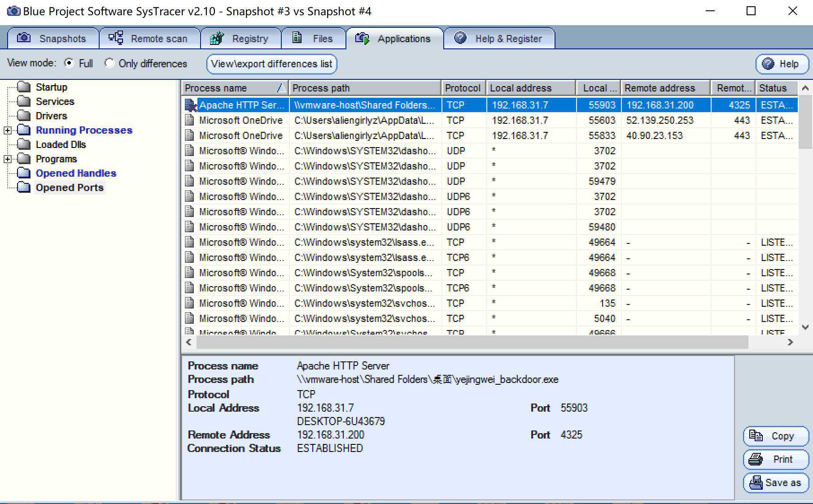Click the registry icon on Registry tab
Image resolution: width=813 pixels, height=504 pixels.
point(217,38)
